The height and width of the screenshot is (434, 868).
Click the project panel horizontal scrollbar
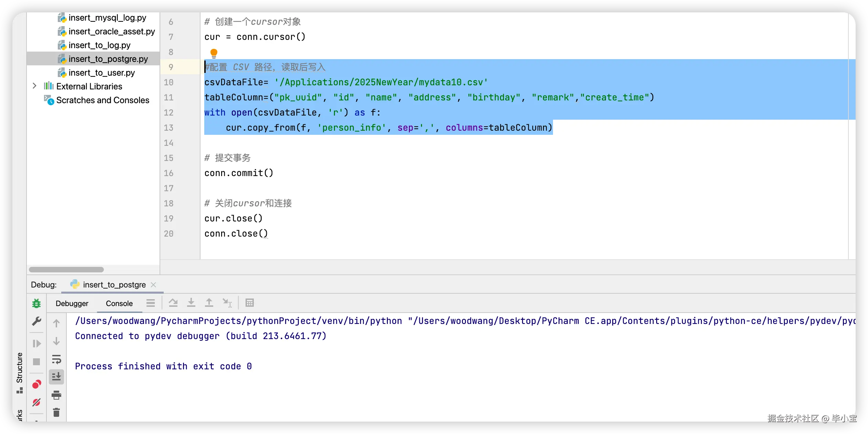[66, 270]
